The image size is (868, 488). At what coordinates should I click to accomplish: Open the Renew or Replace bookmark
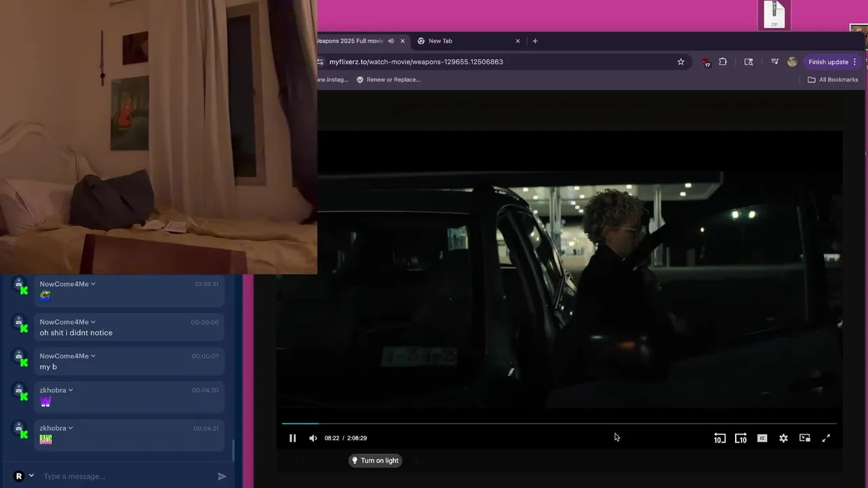[x=389, y=80]
